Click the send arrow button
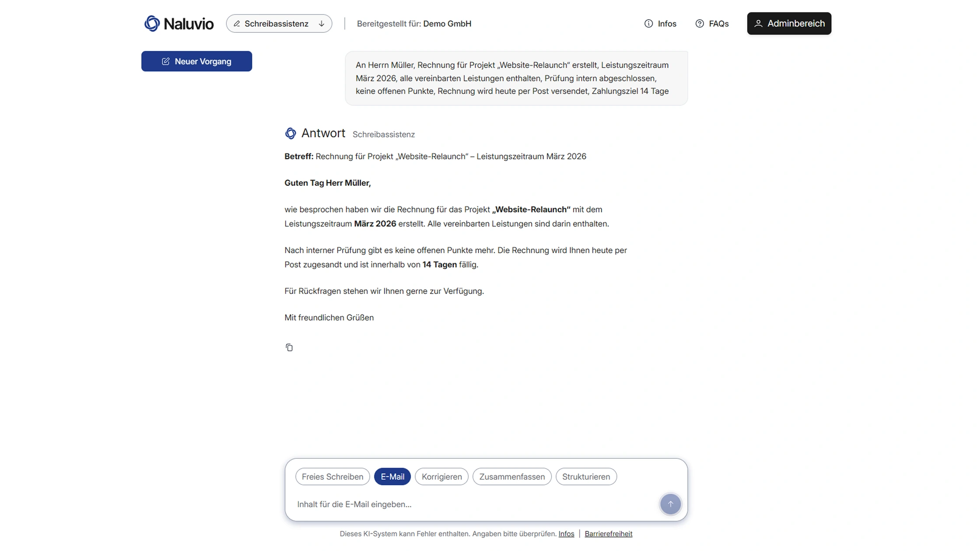980x551 pixels. (x=670, y=504)
